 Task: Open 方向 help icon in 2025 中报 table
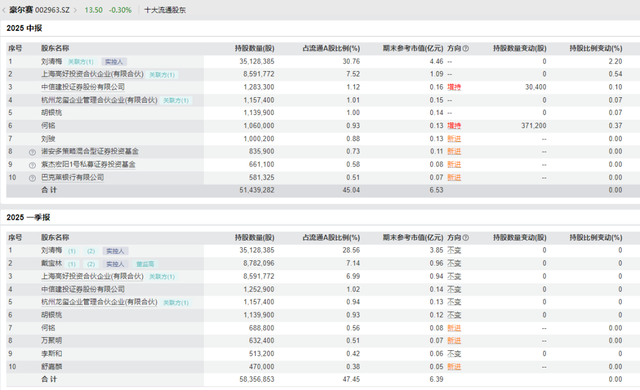click(x=466, y=48)
